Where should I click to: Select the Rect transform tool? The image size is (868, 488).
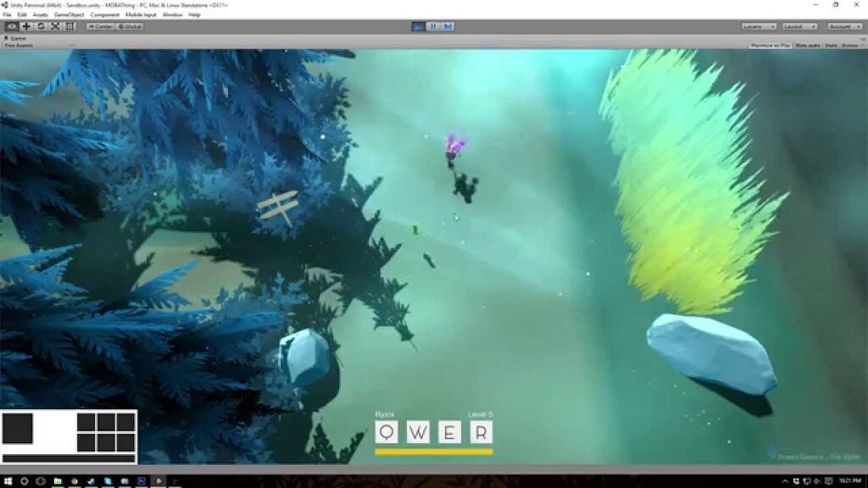point(70,26)
